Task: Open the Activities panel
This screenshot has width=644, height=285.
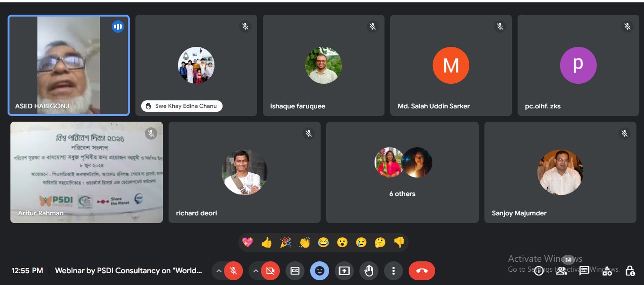Action: point(607,271)
